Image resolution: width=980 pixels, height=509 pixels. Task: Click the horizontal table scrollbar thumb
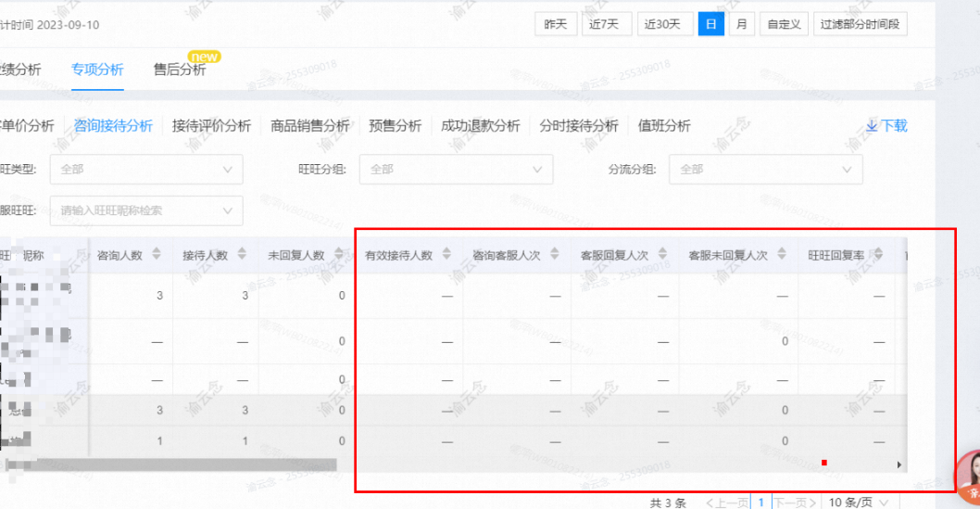point(170,464)
